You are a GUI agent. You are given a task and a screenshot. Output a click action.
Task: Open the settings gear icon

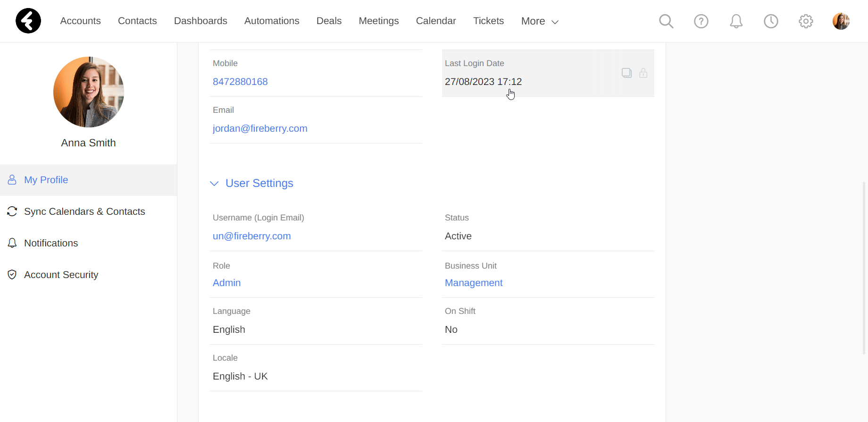pos(806,21)
